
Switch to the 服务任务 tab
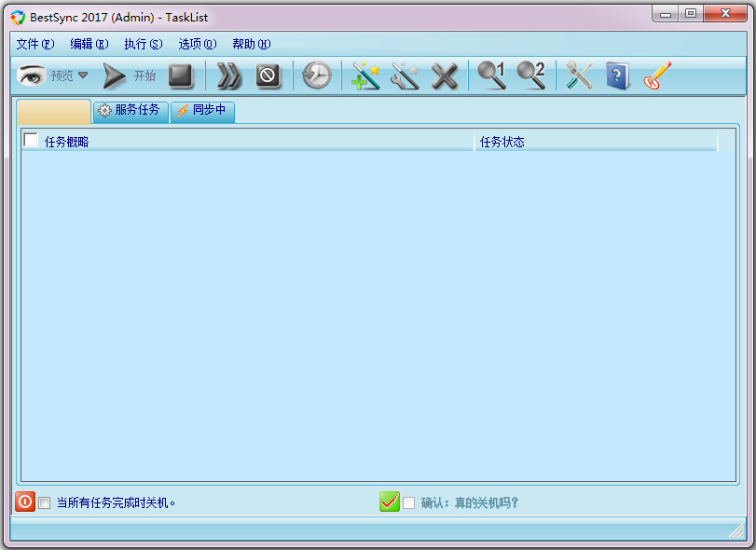click(130, 111)
